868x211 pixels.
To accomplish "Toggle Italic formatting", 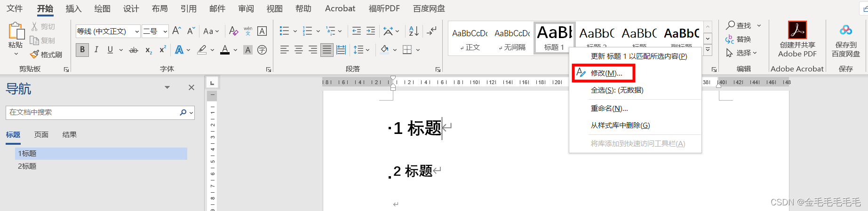I will pyautogui.click(x=96, y=50).
